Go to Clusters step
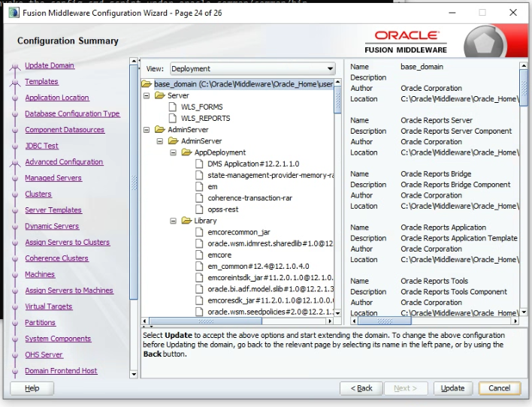This screenshot has height=407, width=532. pyautogui.click(x=38, y=194)
